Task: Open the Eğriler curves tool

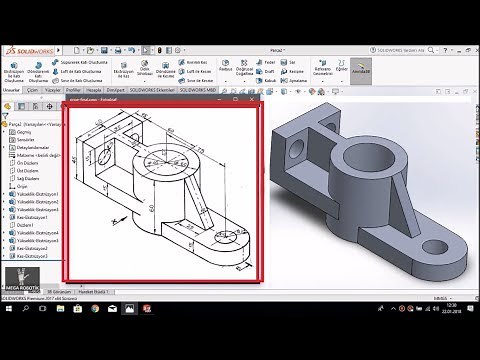Action: (x=341, y=66)
